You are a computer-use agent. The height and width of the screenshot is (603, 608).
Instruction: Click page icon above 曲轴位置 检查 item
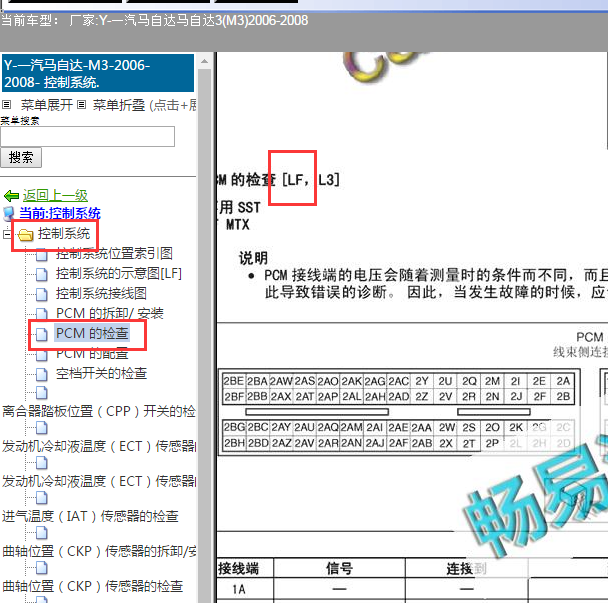[42, 567]
